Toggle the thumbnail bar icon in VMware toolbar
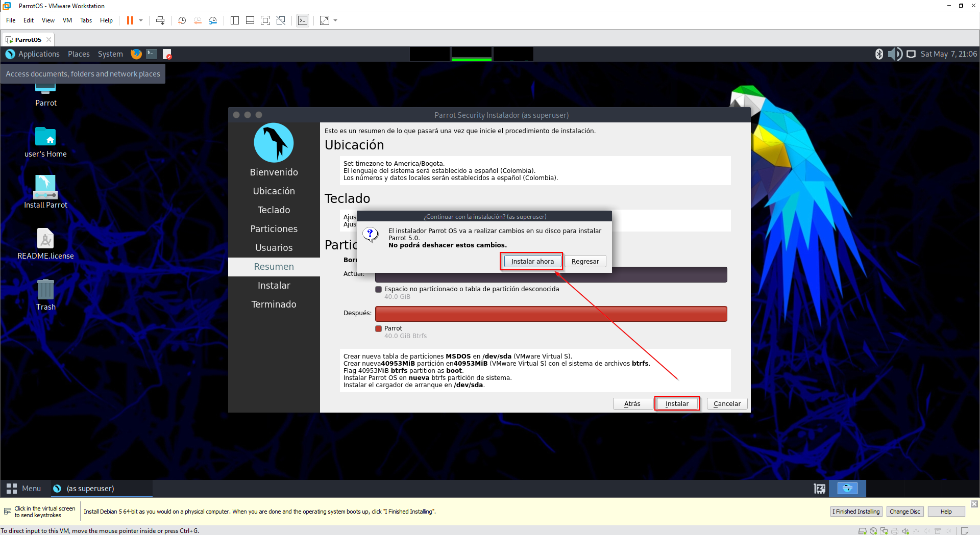 coord(250,20)
